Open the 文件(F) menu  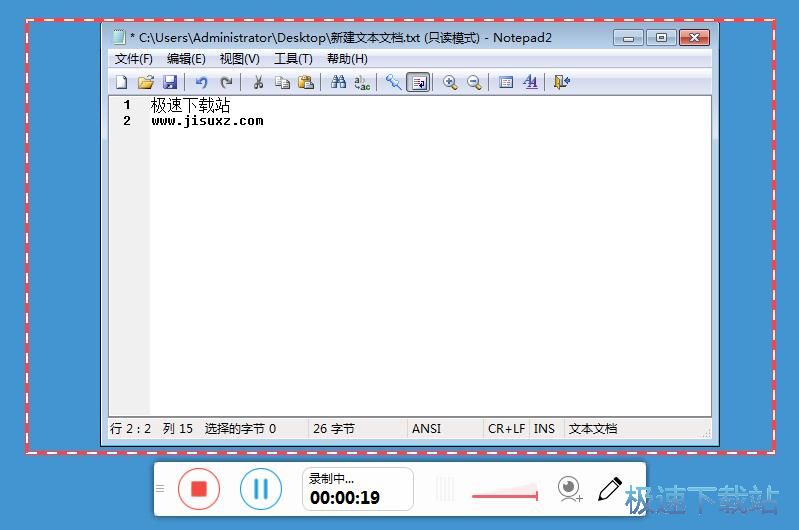pyautogui.click(x=134, y=59)
